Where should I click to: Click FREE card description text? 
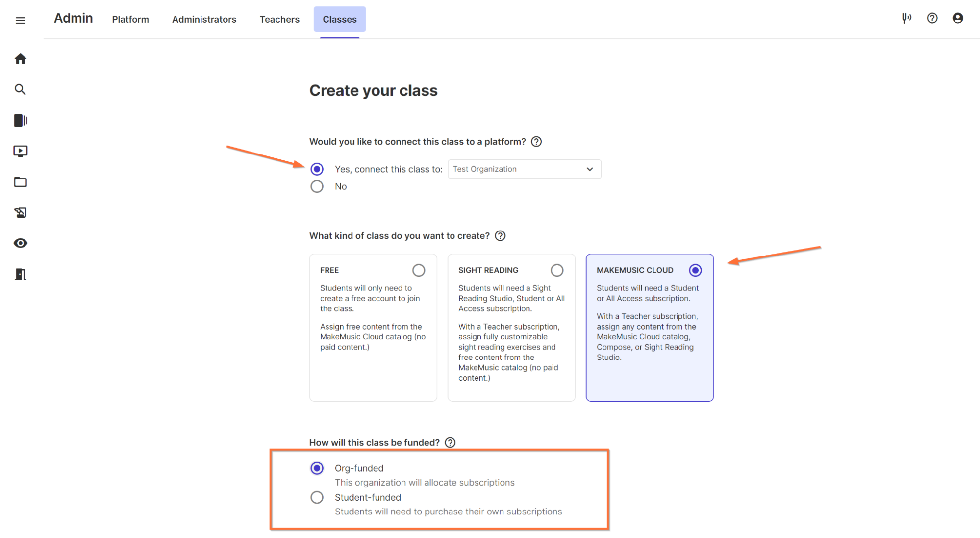tap(373, 318)
